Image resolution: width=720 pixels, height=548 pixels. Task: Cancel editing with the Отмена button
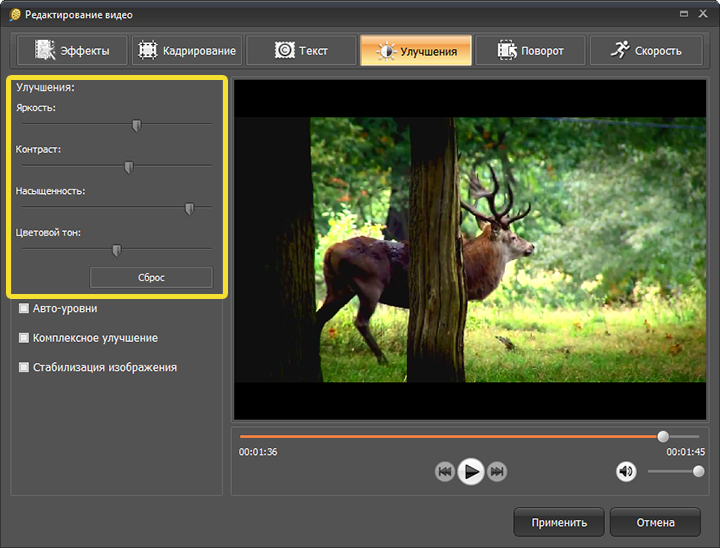coord(655,522)
